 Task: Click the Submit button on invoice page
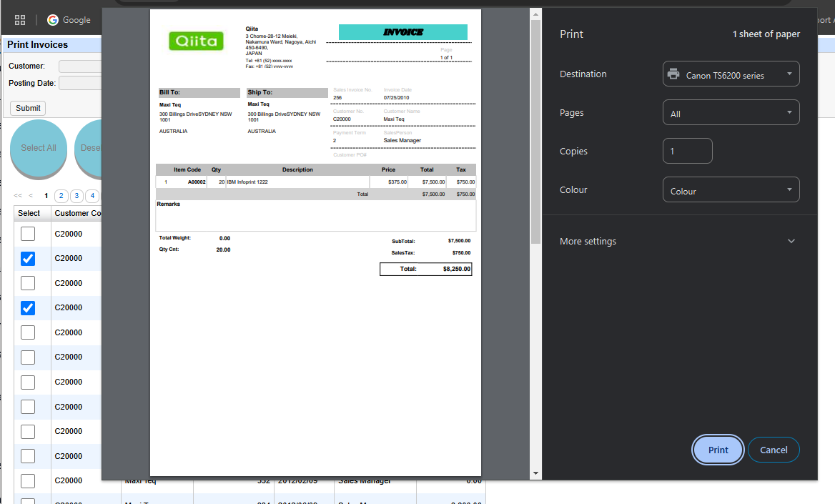click(x=28, y=108)
